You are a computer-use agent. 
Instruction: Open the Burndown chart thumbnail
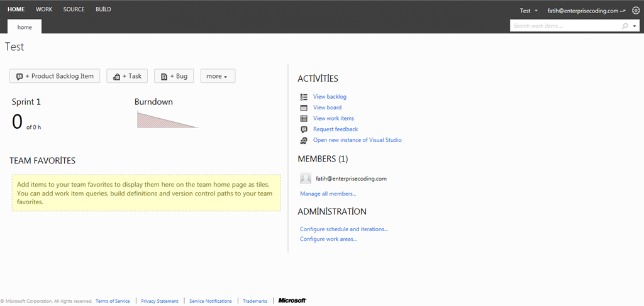click(x=167, y=119)
